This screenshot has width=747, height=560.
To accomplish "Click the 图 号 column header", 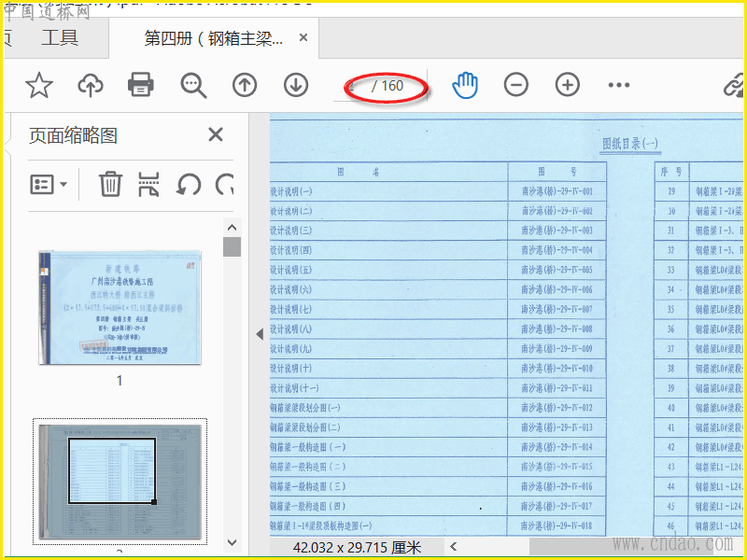I will [557, 172].
